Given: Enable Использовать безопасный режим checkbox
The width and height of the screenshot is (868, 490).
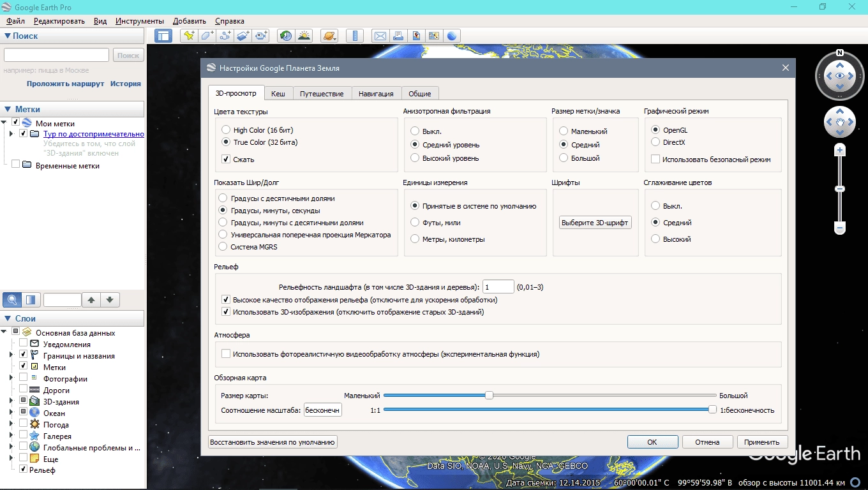Looking at the screenshot, I should coord(655,159).
